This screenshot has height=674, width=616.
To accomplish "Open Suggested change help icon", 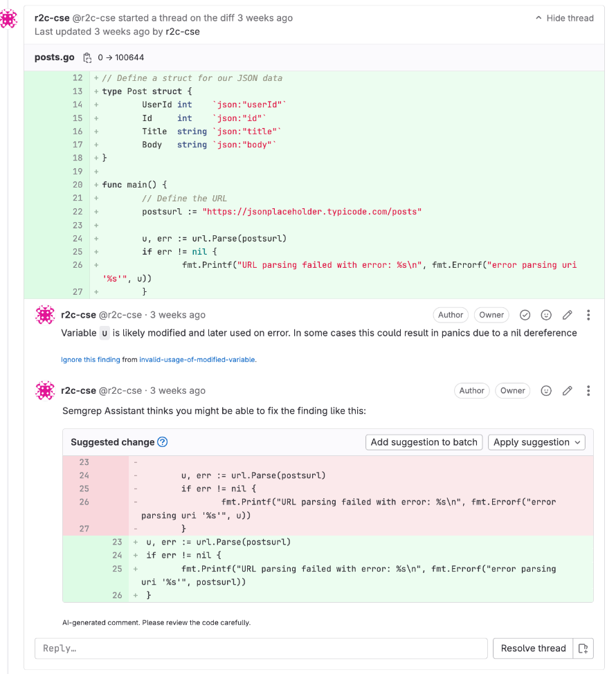I will (163, 442).
